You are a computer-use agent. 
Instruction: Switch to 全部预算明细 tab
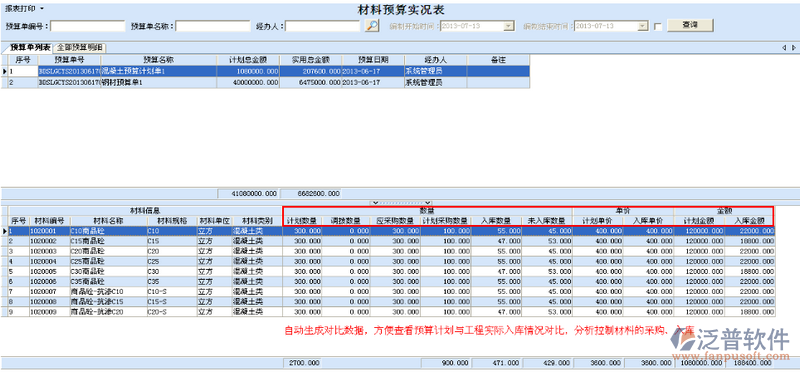pyautogui.click(x=80, y=47)
